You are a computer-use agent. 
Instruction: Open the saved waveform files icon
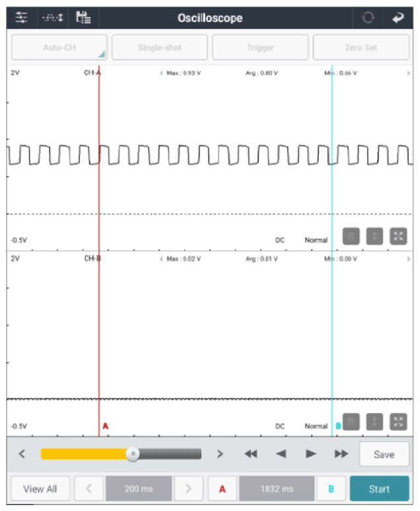point(83,18)
